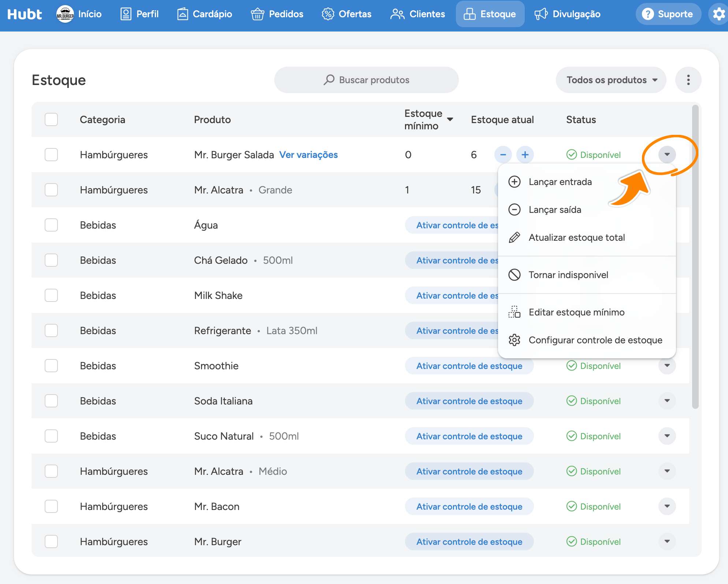Screen dimensions: 728x584
Task: Open settings gear in top bar
Action: 718,14
